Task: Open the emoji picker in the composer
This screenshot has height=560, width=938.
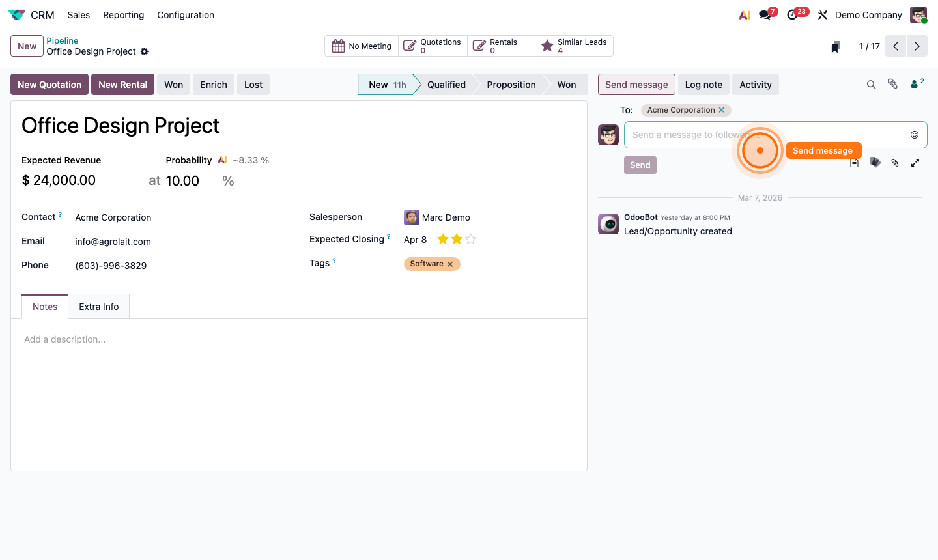Action: (915, 134)
